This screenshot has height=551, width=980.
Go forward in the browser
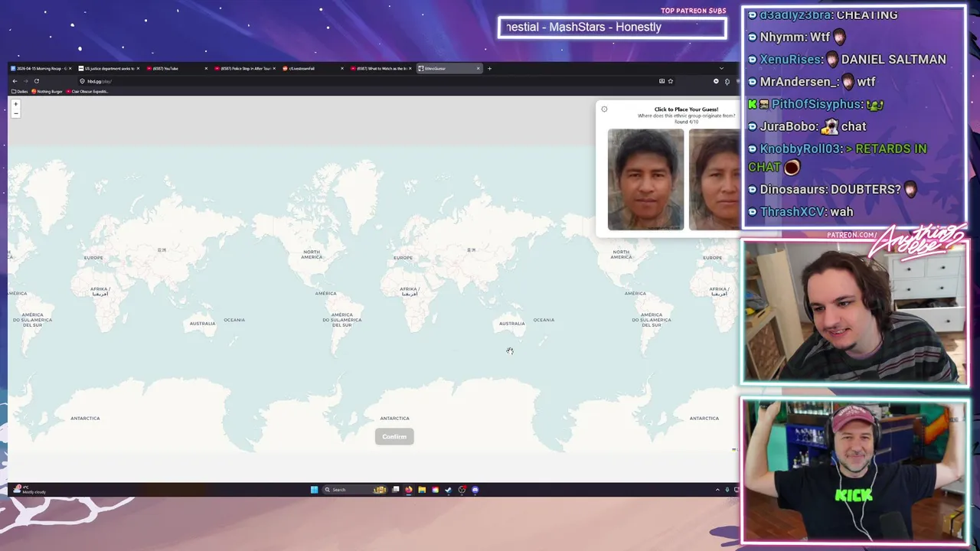[x=25, y=81]
